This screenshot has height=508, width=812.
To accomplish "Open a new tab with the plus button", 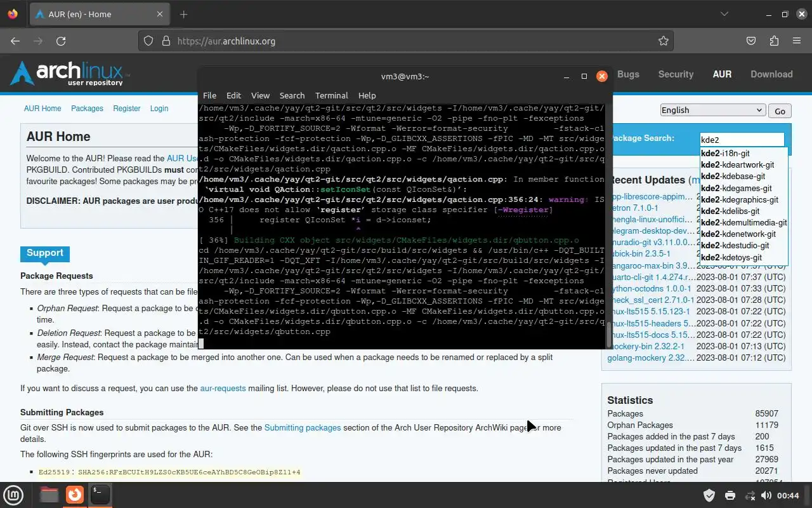I will click(x=184, y=14).
